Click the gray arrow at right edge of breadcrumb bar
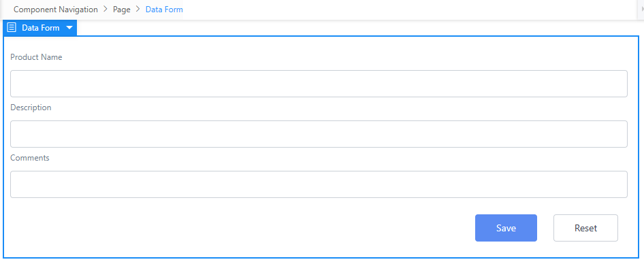This screenshot has height=264, width=644. click(642, 10)
